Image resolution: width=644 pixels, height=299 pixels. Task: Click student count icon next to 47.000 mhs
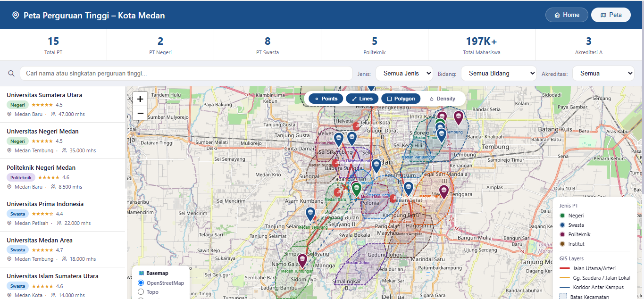click(x=53, y=114)
